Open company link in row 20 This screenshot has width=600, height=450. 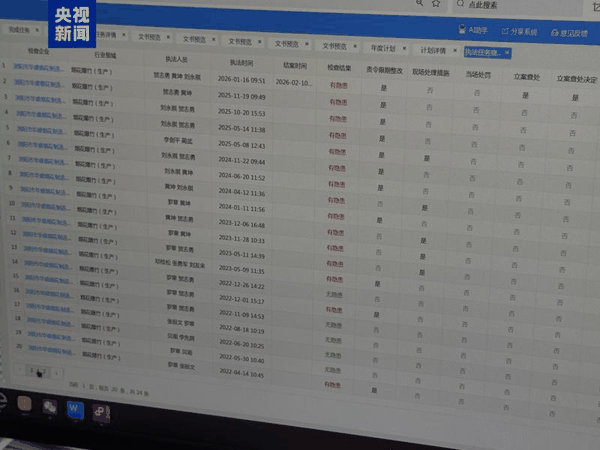pyautogui.click(x=52, y=350)
